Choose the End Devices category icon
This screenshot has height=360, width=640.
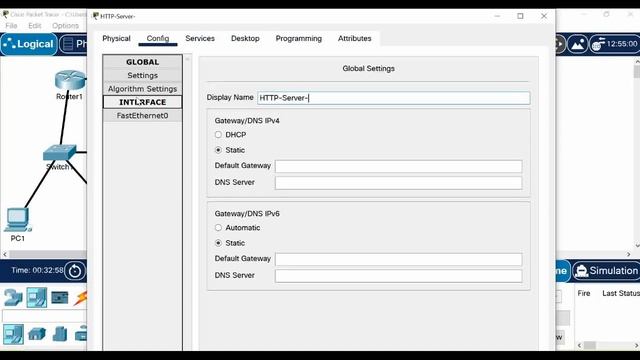(36, 298)
